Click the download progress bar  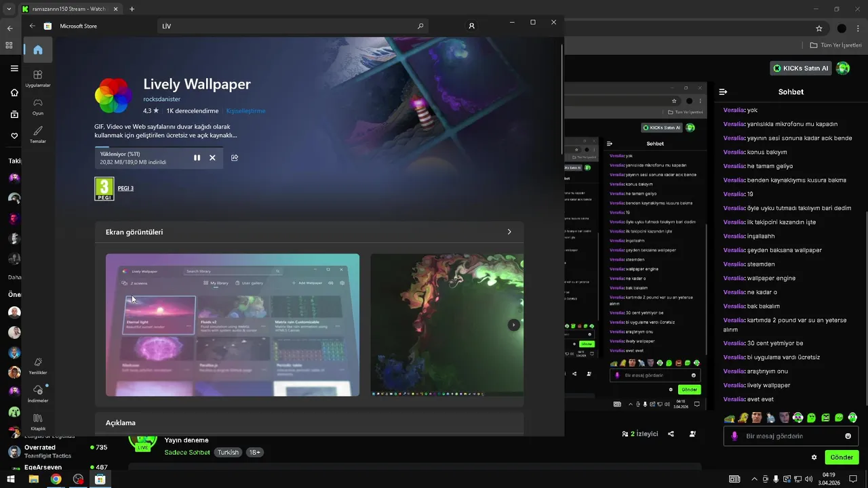(x=159, y=147)
